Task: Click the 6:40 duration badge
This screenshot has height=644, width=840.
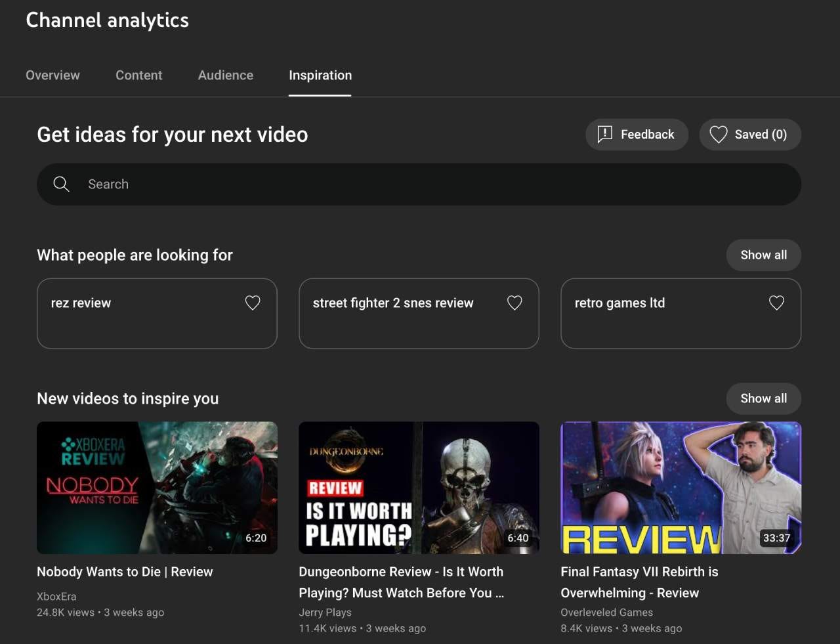Action: tap(518, 538)
